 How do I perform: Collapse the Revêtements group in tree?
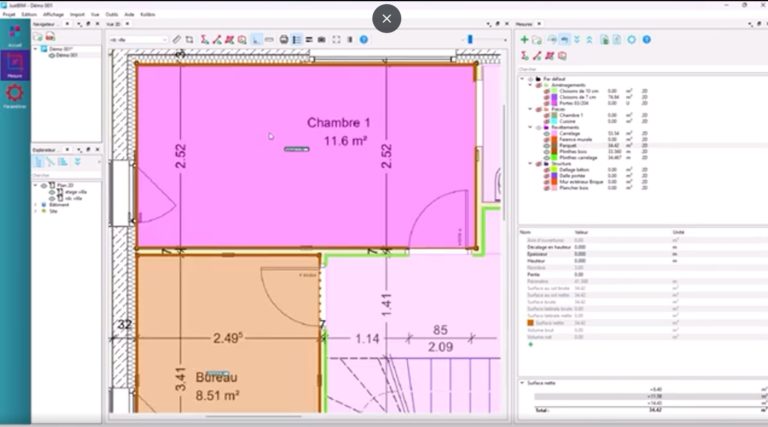click(x=529, y=127)
